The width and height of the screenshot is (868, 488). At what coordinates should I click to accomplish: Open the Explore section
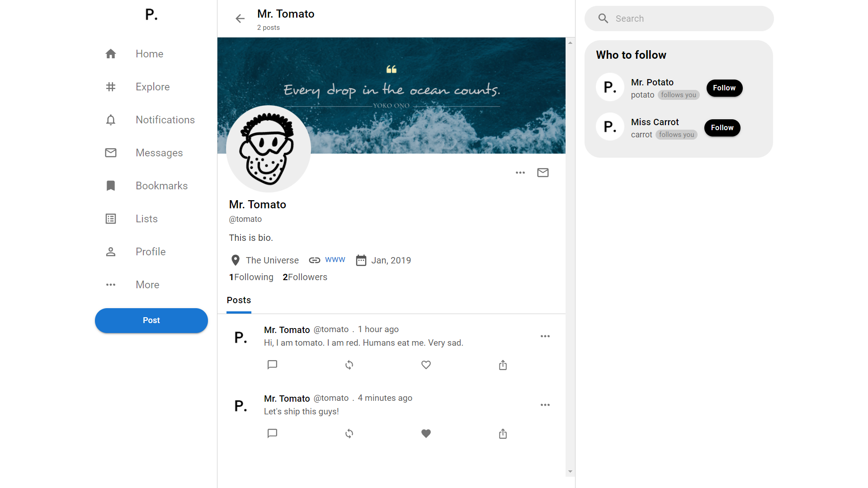pyautogui.click(x=153, y=86)
